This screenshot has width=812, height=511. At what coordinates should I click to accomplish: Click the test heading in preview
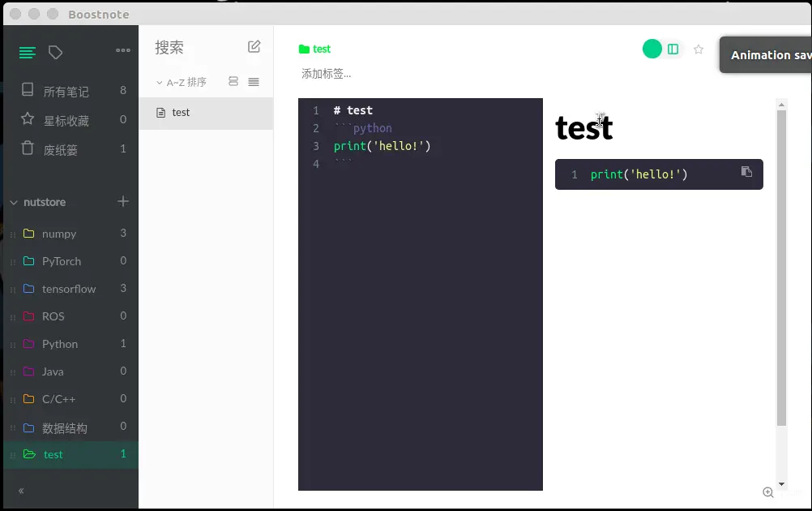coord(584,127)
